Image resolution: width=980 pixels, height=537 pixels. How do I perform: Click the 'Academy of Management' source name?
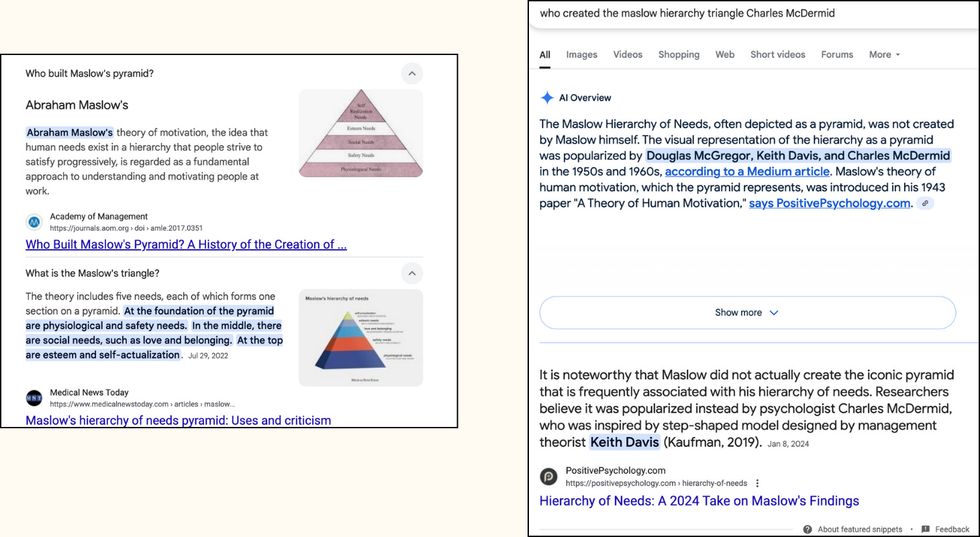pyautogui.click(x=99, y=216)
